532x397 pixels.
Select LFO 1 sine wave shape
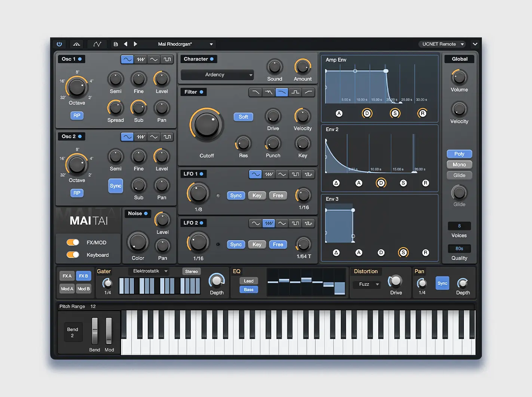click(x=255, y=174)
